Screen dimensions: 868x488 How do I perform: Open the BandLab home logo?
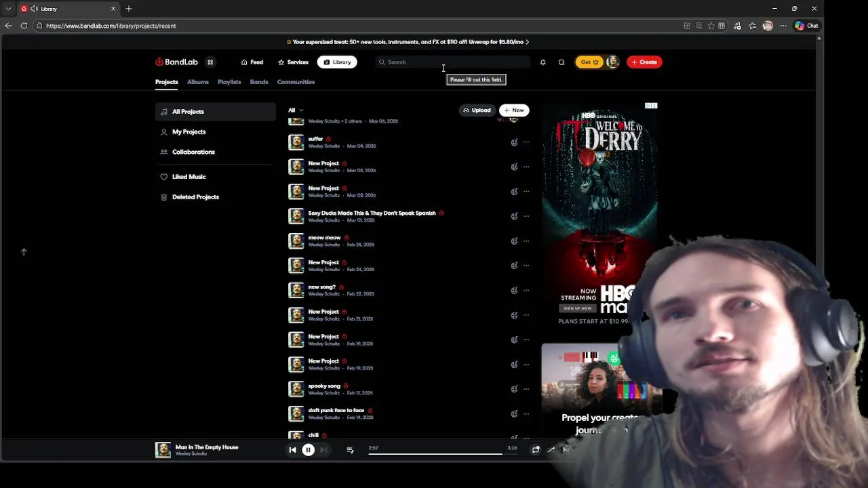[x=176, y=62]
